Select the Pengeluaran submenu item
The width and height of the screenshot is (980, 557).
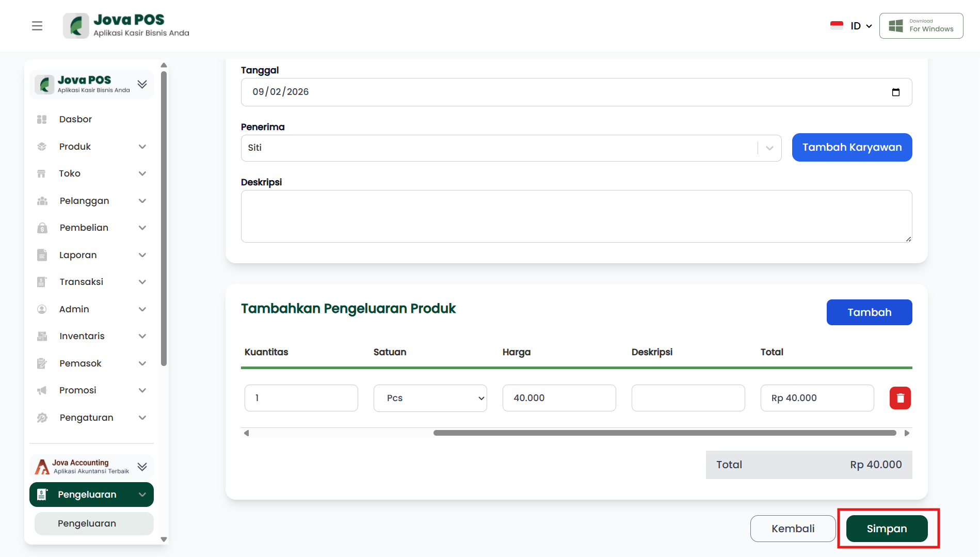[87, 523]
